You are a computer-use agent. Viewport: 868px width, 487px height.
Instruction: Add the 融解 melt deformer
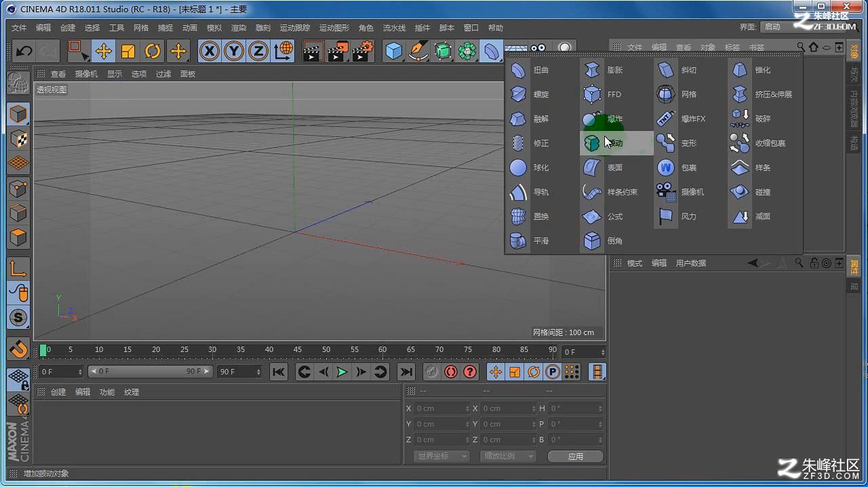(530, 119)
